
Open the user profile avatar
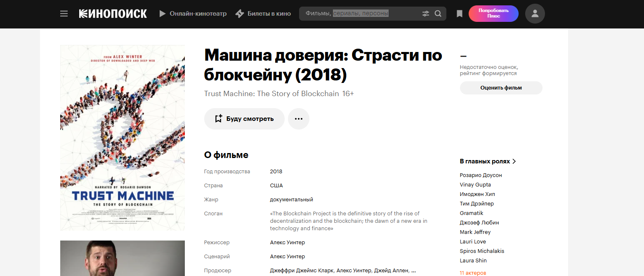(x=535, y=14)
